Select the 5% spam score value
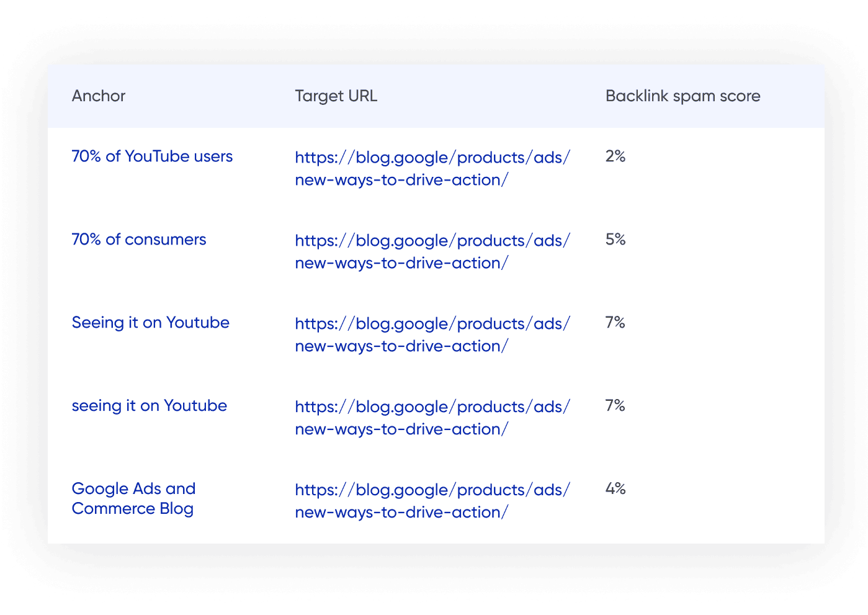The width and height of the screenshot is (868, 615). (615, 240)
